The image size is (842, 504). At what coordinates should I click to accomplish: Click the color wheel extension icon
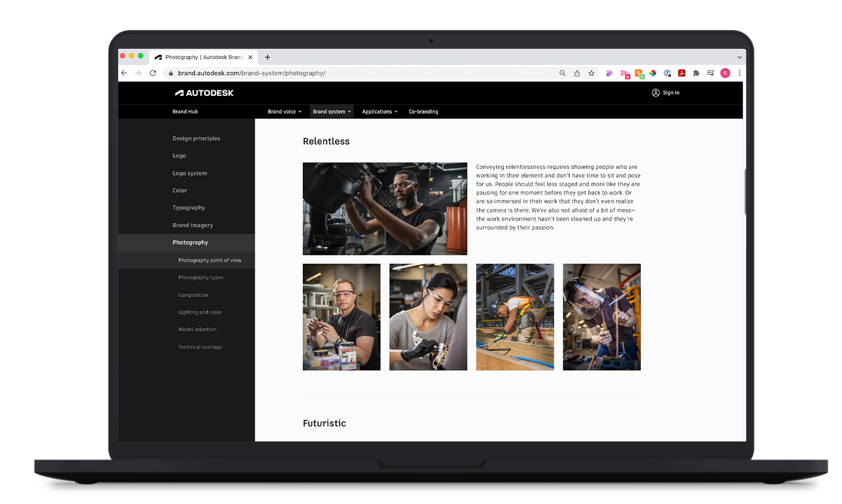point(652,73)
